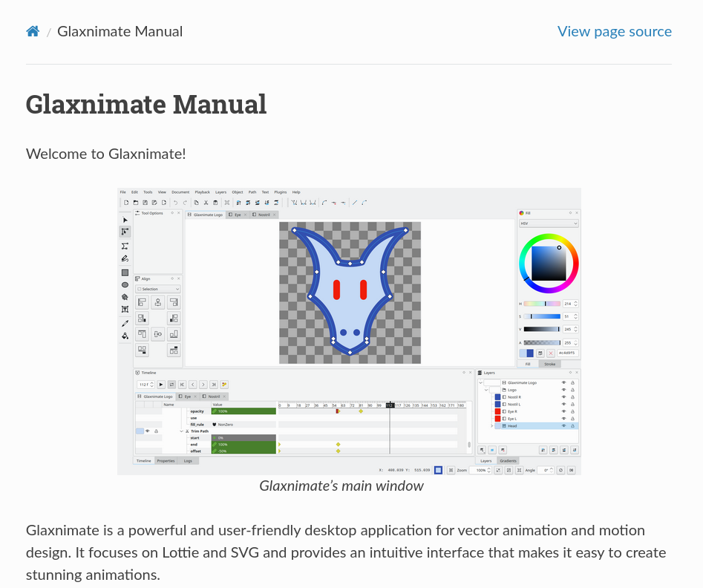The height and width of the screenshot is (588, 703).
Task: Select the Ellipse shape tool
Action: [125, 285]
